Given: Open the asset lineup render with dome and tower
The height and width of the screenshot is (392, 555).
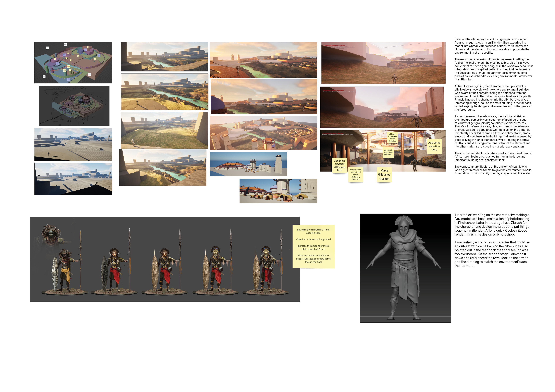Looking at the screenshot, I should (x=248, y=164).
